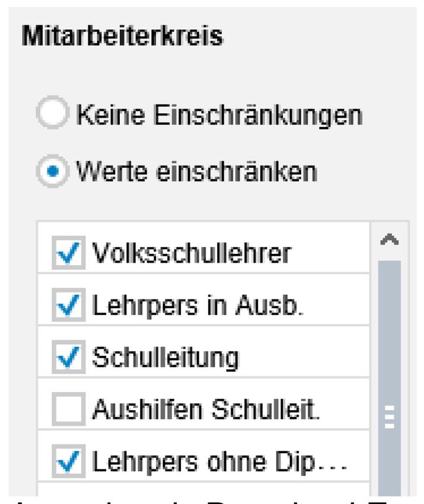Click the Werte einschränken label text

coord(196,172)
